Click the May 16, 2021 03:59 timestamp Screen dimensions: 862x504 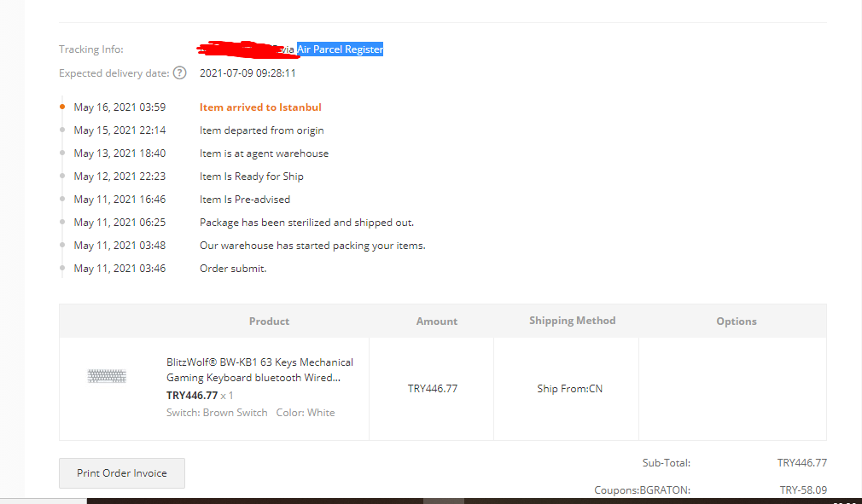click(119, 107)
